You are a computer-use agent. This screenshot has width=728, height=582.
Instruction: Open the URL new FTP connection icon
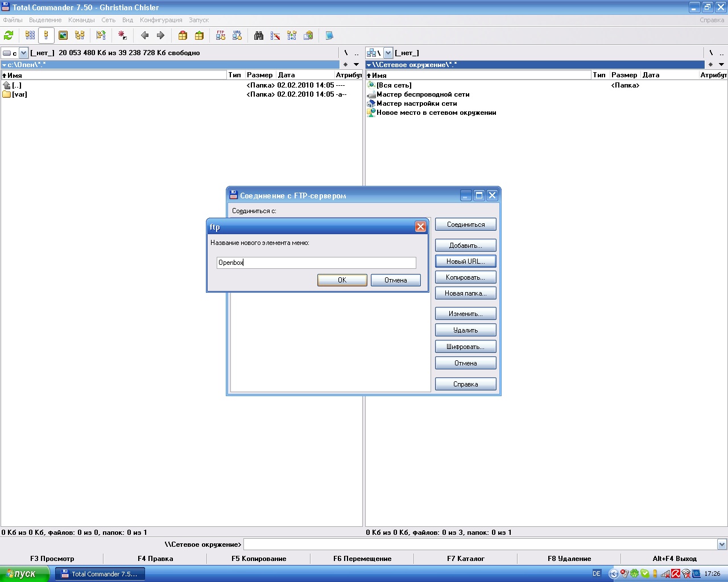[237, 35]
